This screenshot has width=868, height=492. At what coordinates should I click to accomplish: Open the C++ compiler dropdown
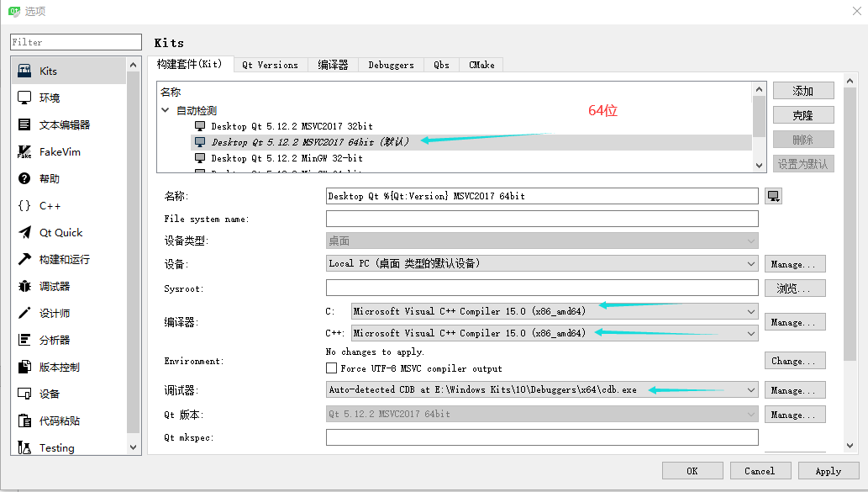555,333
